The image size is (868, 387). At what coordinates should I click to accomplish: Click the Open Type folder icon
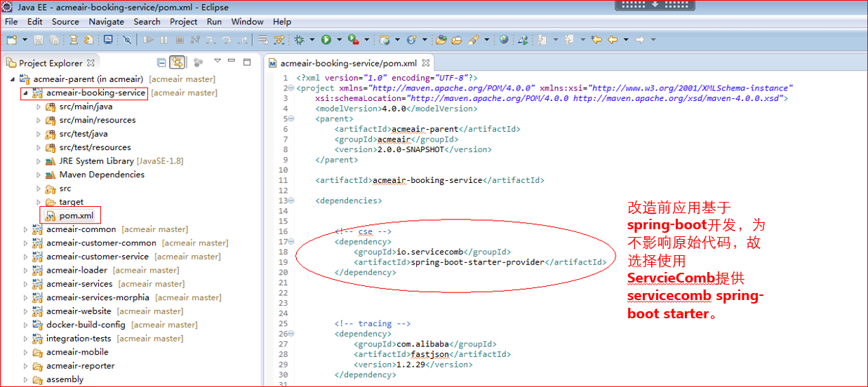441,40
